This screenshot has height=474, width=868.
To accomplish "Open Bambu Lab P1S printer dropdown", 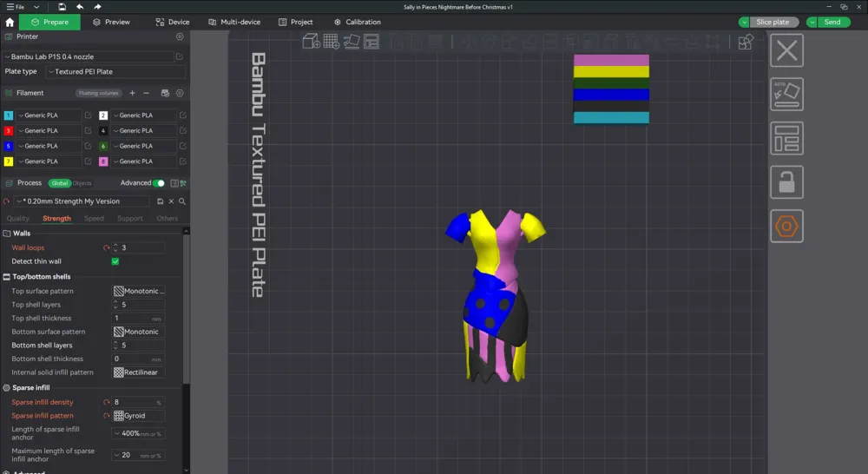I will tap(89, 56).
